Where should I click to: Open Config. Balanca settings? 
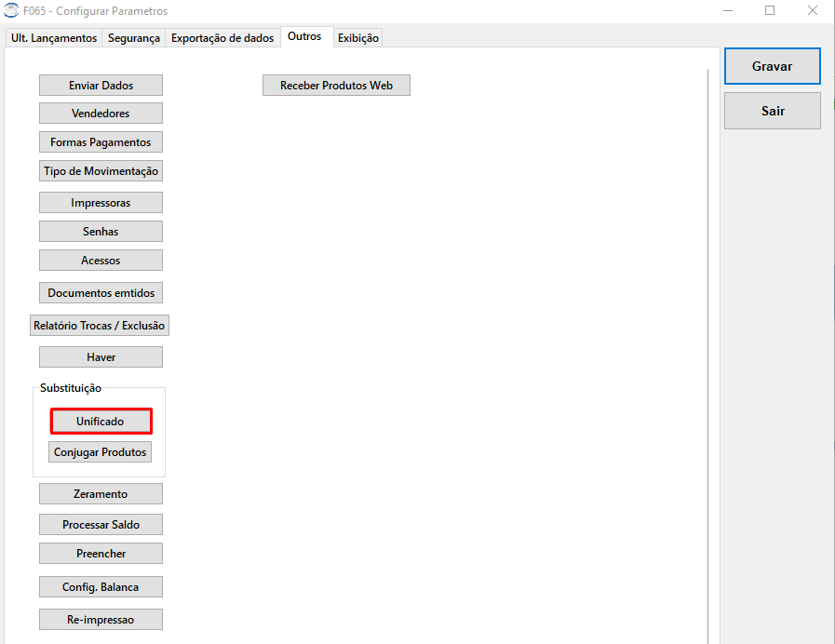pos(101,587)
